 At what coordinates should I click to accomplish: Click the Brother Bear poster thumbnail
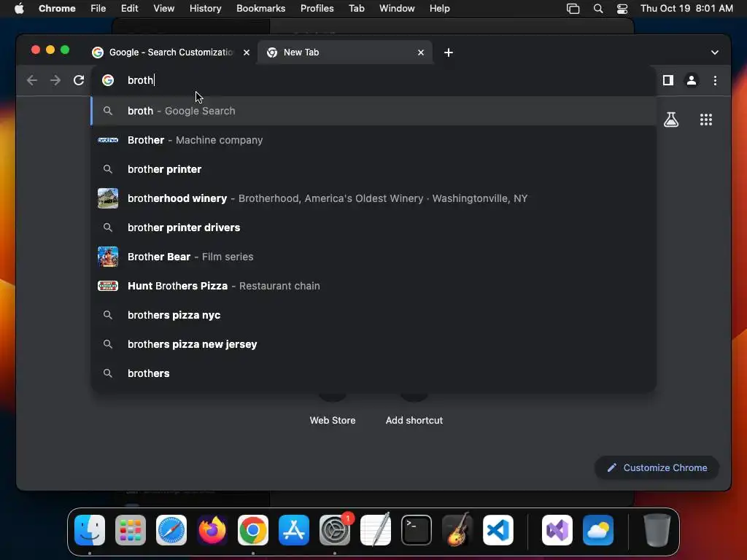(x=108, y=257)
